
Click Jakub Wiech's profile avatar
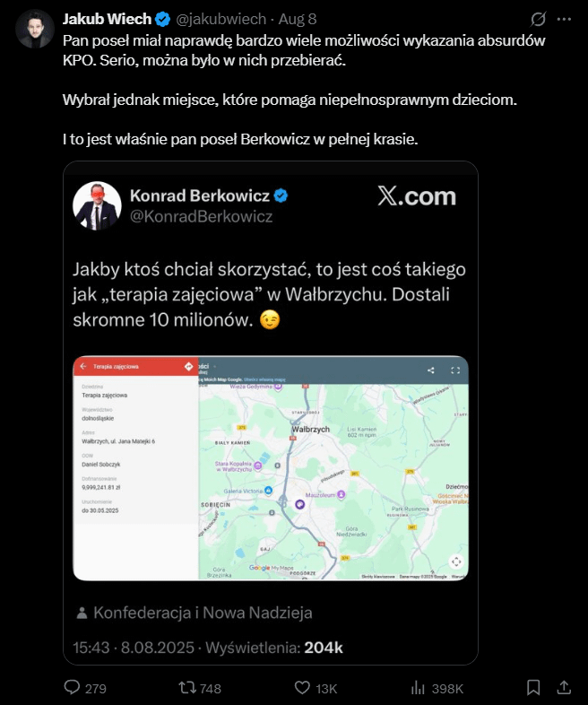click(35, 29)
